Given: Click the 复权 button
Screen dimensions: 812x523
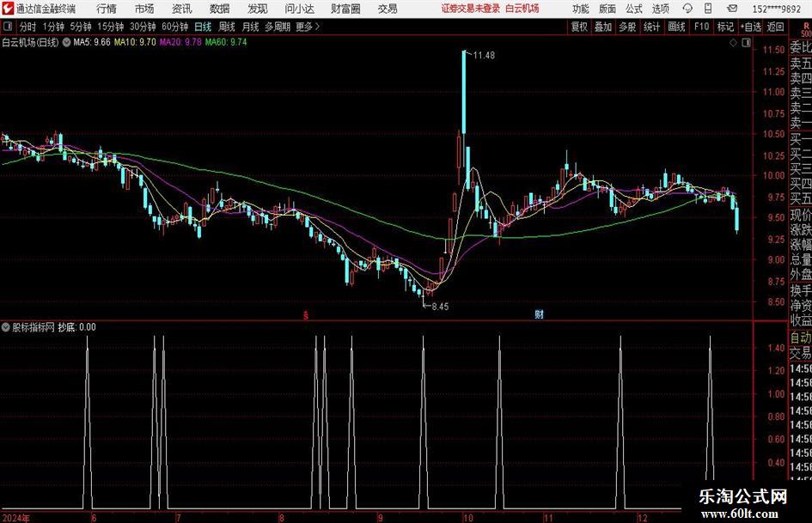Looking at the screenshot, I should [579, 27].
